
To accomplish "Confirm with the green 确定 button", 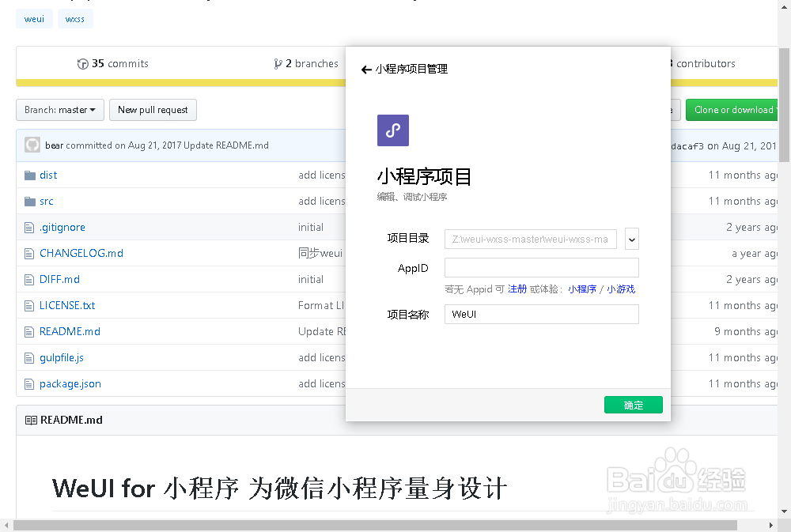I will (x=634, y=405).
